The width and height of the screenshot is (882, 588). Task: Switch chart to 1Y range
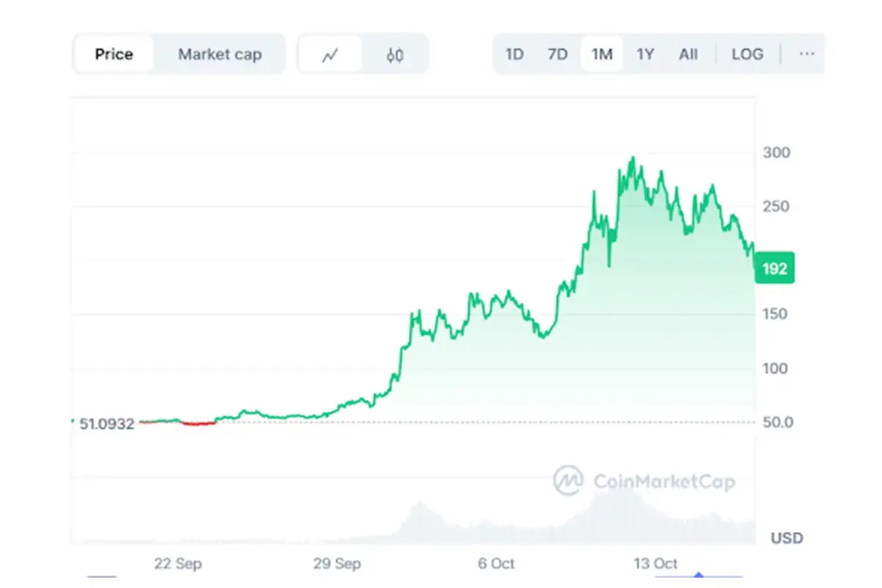click(645, 54)
